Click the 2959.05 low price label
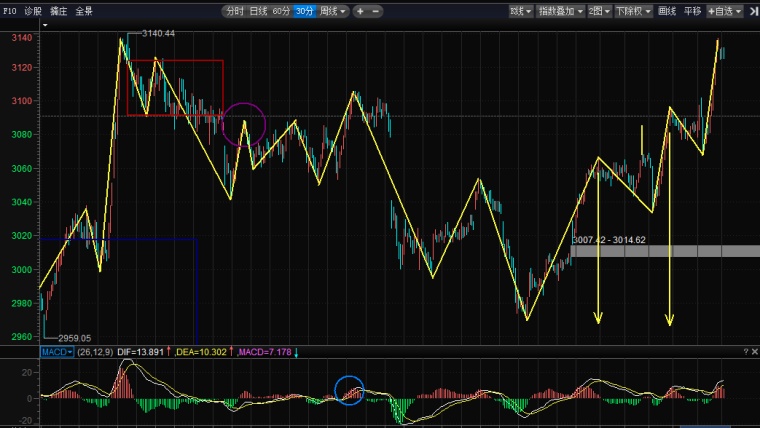The image size is (760, 428). coord(74,338)
